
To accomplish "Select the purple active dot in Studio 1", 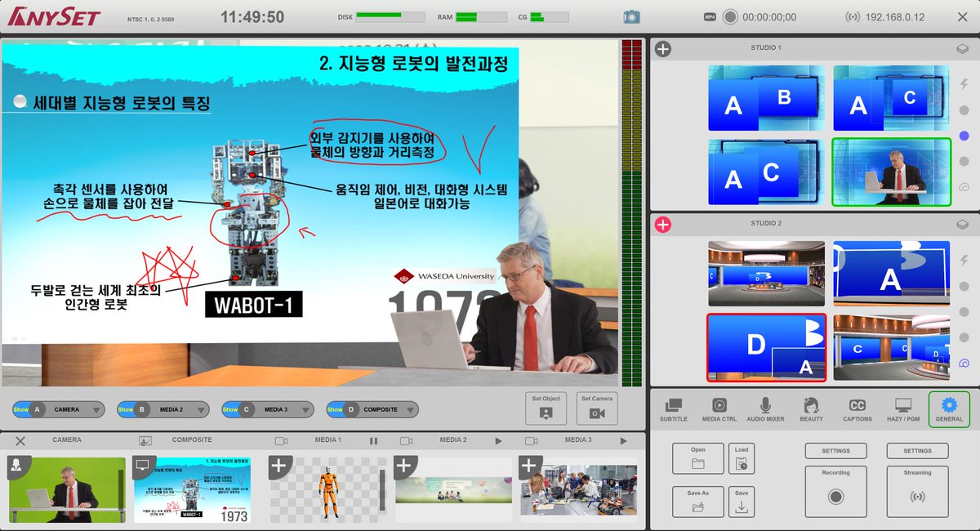I will (x=964, y=136).
